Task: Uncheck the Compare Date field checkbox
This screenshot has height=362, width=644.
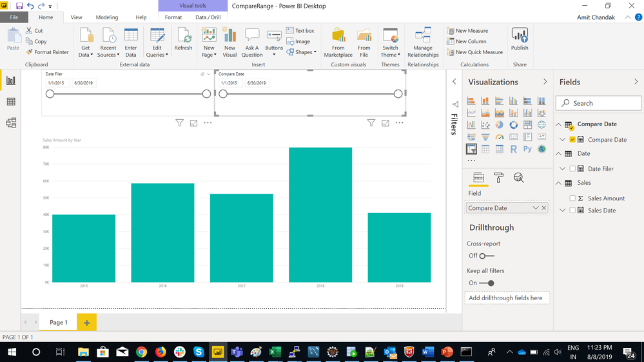Action: pyautogui.click(x=572, y=140)
